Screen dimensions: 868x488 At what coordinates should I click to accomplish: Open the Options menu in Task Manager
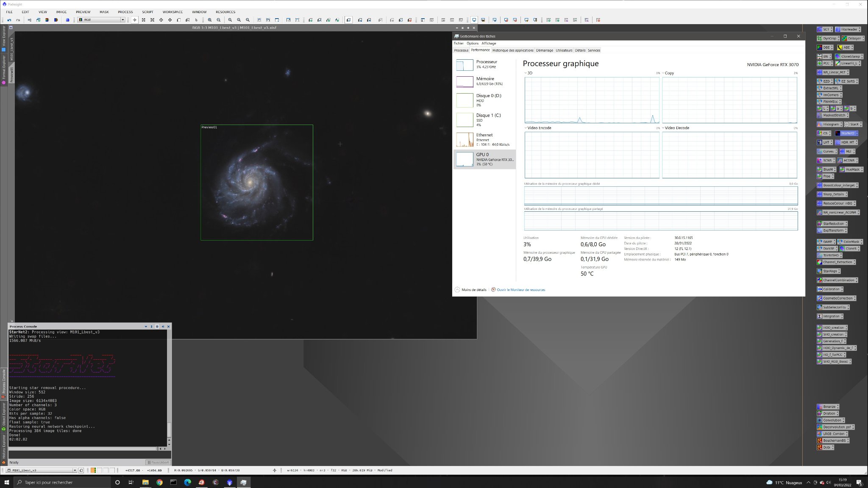point(473,43)
